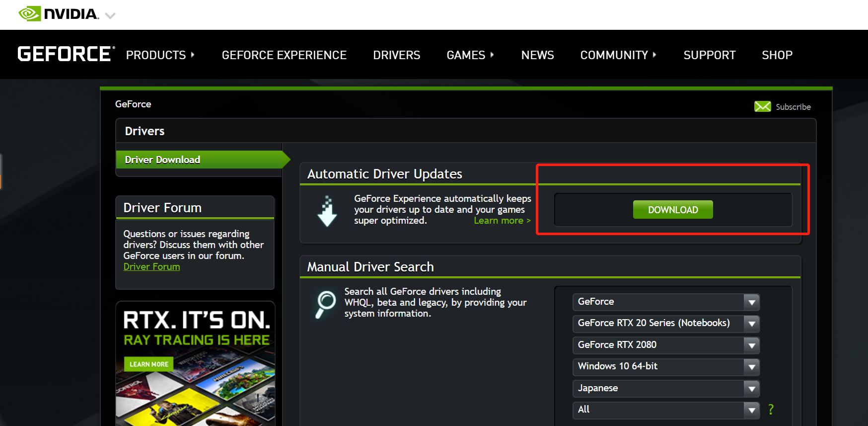Click the automatic update download arrow icon

coord(327,211)
